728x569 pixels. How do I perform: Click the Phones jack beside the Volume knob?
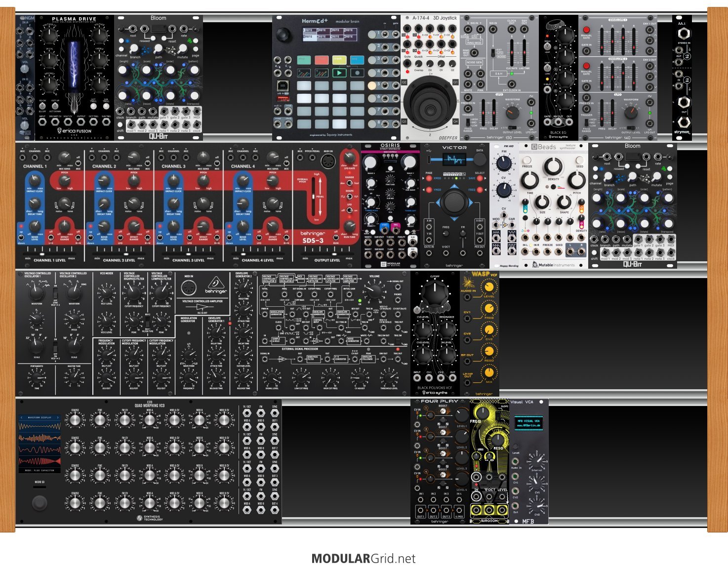pyautogui.click(x=398, y=300)
